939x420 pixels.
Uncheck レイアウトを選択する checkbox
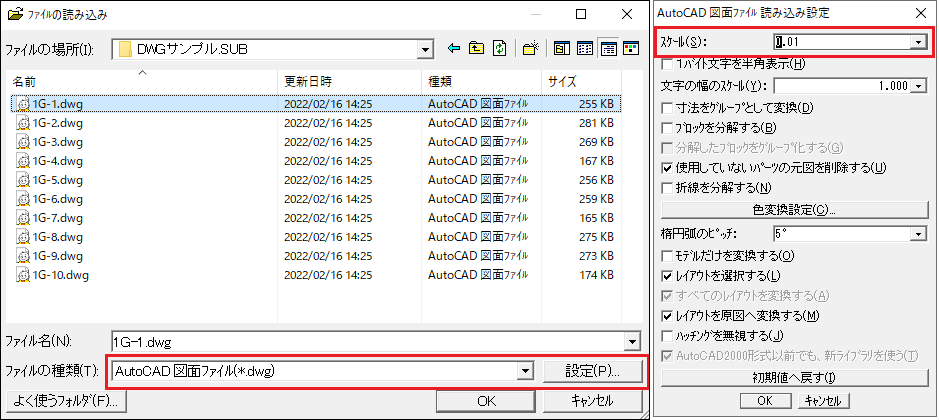[x=667, y=276]
